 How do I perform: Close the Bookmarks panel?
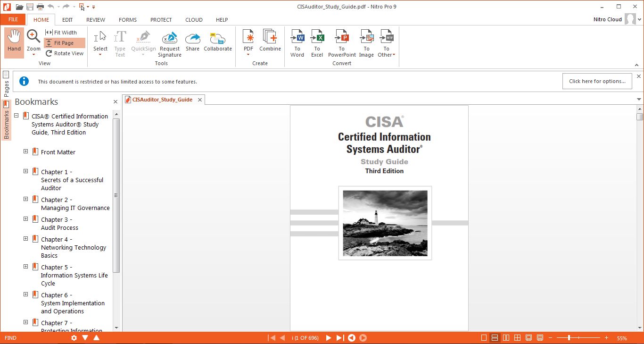point(116,102)
